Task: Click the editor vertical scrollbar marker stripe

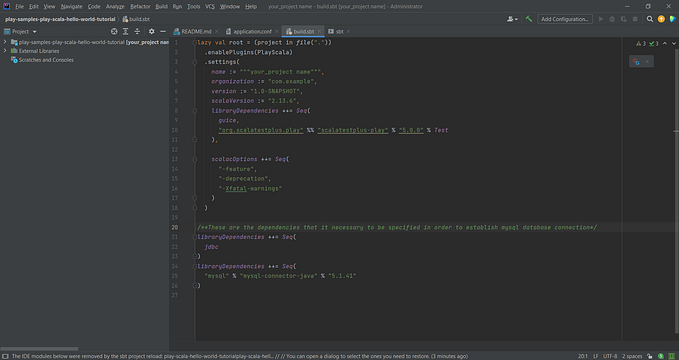Action: [x=676, y=131]
